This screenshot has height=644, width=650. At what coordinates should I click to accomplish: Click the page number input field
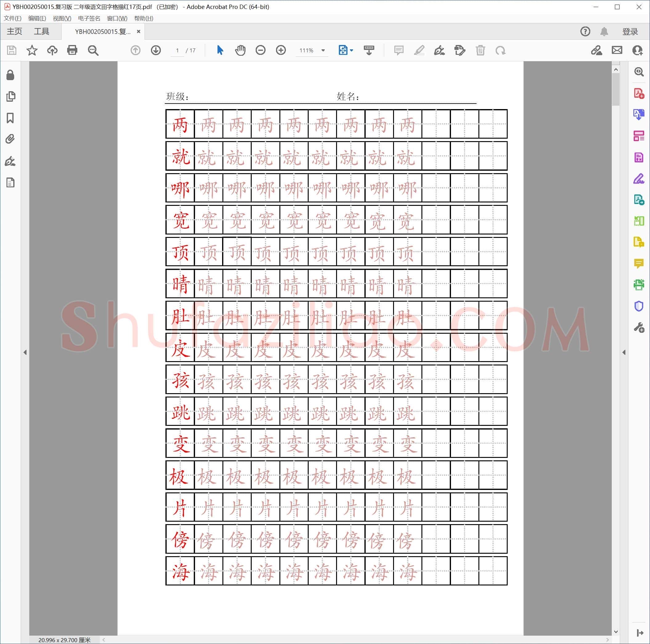(x=177, y=51)
